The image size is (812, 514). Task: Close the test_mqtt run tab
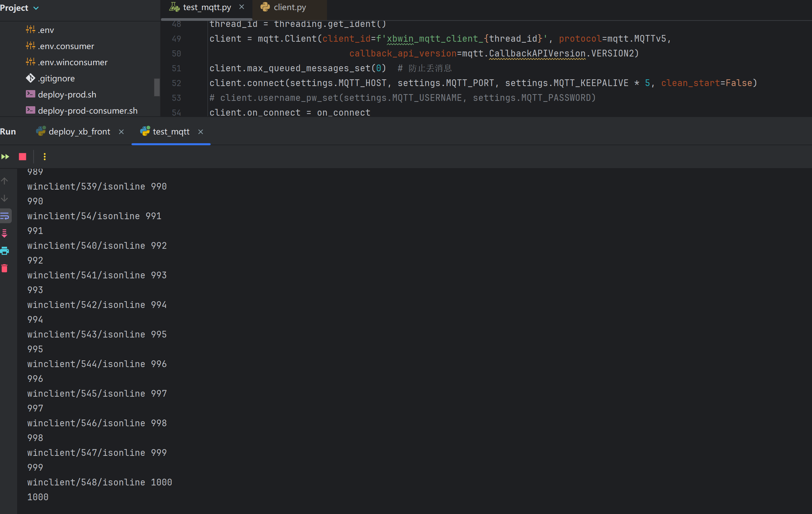[201, 132]
